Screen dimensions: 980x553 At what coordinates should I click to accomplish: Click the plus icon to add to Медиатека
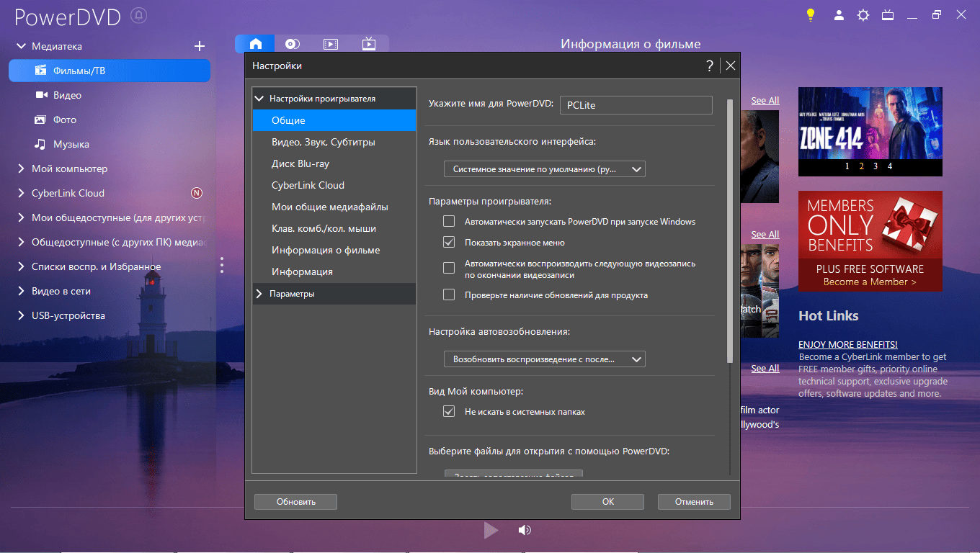pos(200,46)
